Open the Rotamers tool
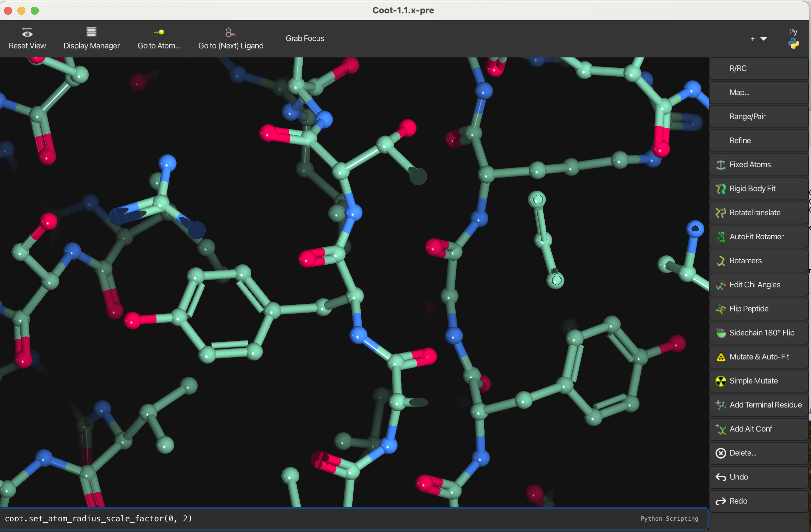The height and width of the screenshot is (532, 811). 758,261
